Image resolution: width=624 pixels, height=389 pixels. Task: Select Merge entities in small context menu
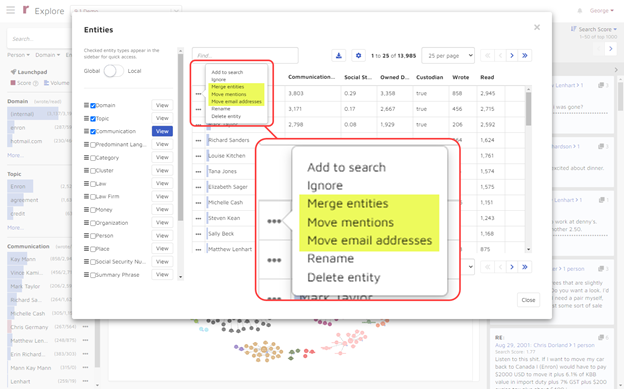[x=228, y=87]
